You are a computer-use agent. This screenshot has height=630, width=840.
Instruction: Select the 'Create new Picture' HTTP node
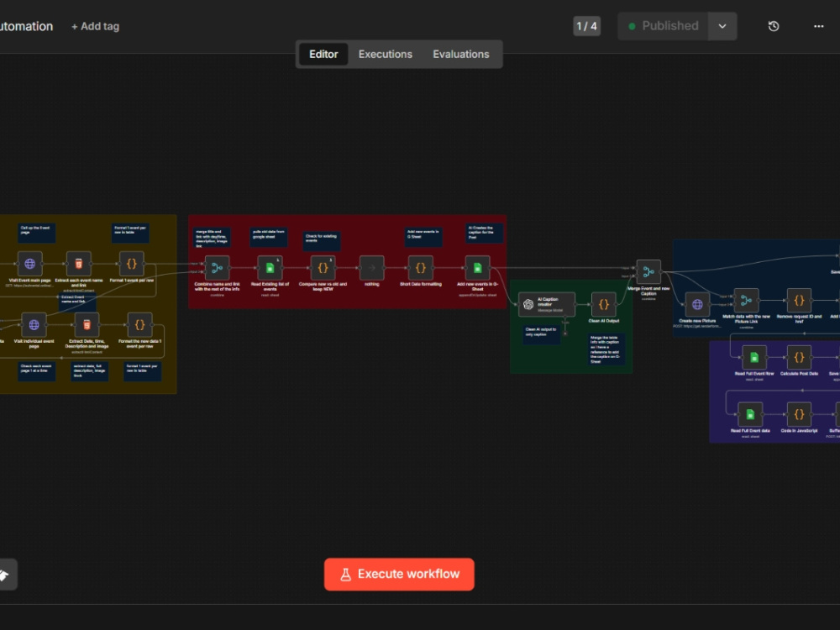[x=697, y=304]
